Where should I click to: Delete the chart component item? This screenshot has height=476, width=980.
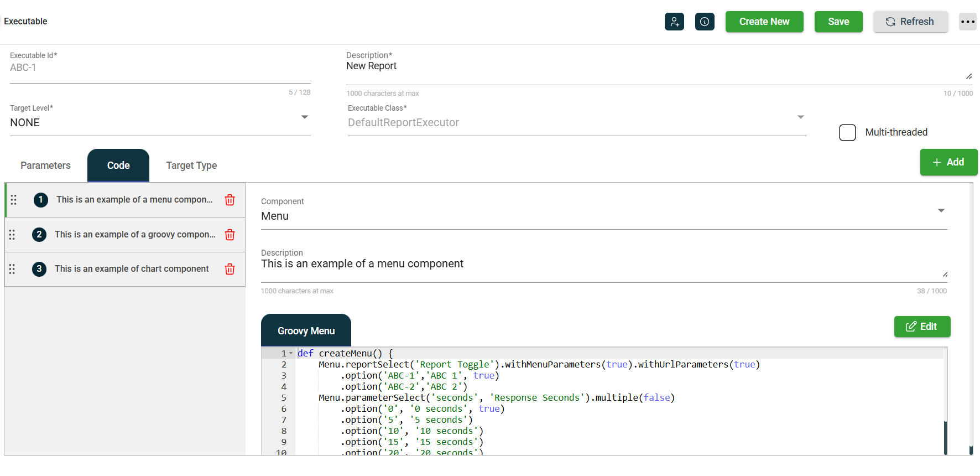pos(230,269)
